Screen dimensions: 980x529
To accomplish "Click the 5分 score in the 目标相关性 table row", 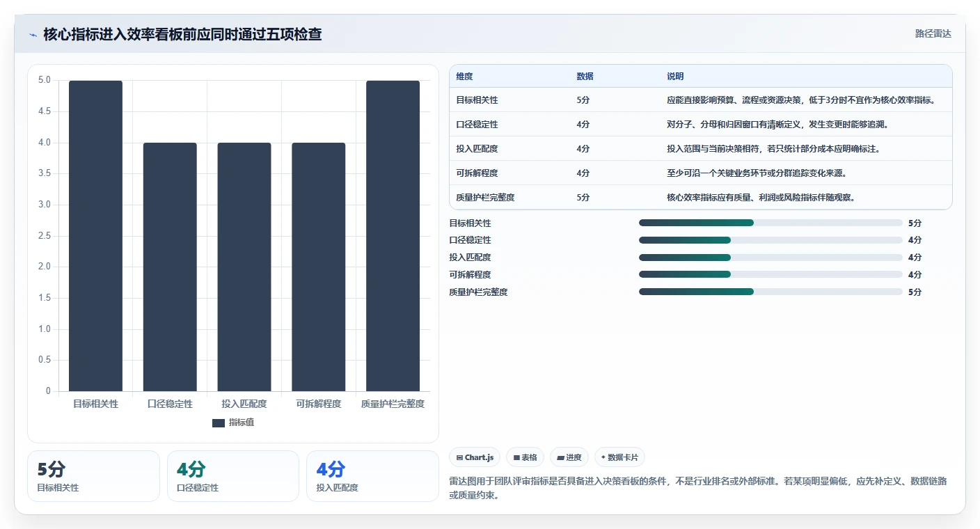I will [x=583, y=100].
